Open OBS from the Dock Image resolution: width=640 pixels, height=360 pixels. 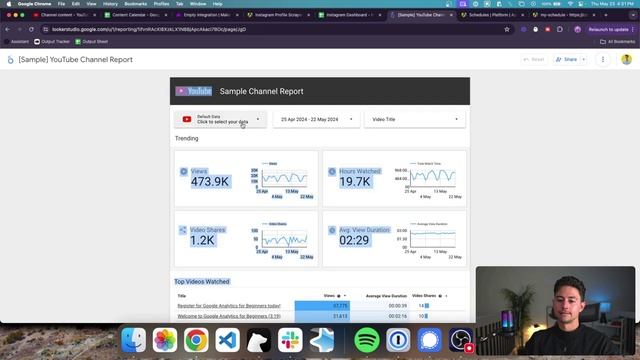click(461, 340)
